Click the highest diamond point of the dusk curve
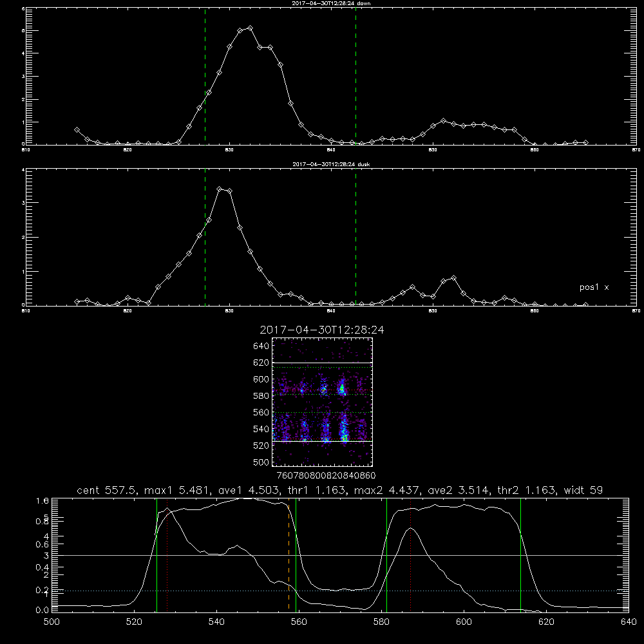This screenshot has width=644, height=644. click(220, 189)
